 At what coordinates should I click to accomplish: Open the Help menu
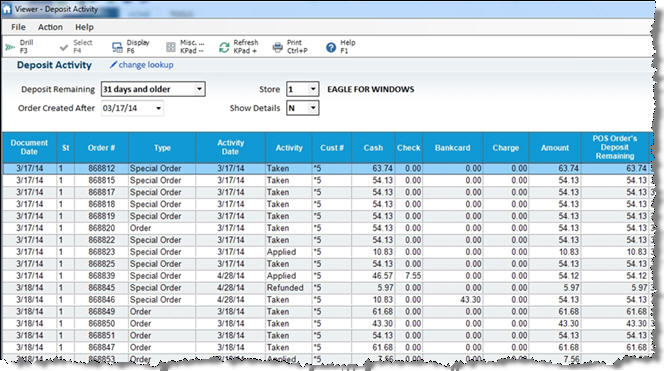[x=84, y=27]
